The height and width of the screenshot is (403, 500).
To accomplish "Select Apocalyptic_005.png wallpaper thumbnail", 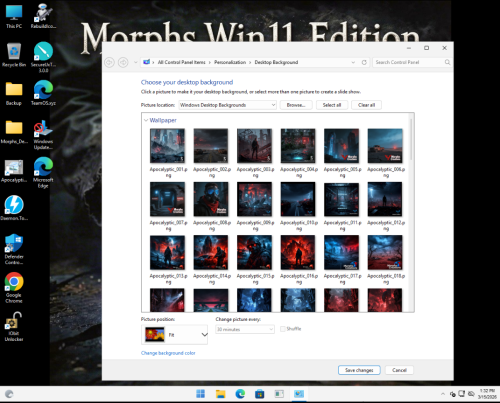I will click(341, 146).
